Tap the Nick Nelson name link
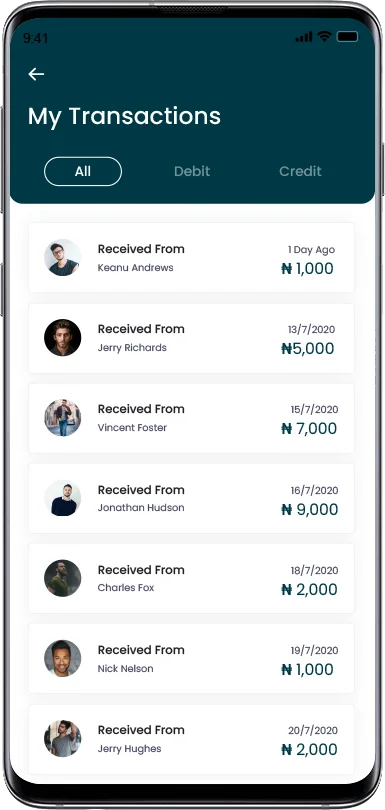The height and width of the screenshot is (810, 385). [126, 668]
